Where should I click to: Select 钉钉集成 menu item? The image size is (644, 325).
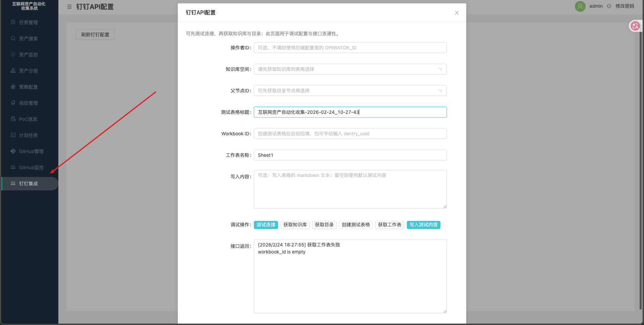point(30,184)
